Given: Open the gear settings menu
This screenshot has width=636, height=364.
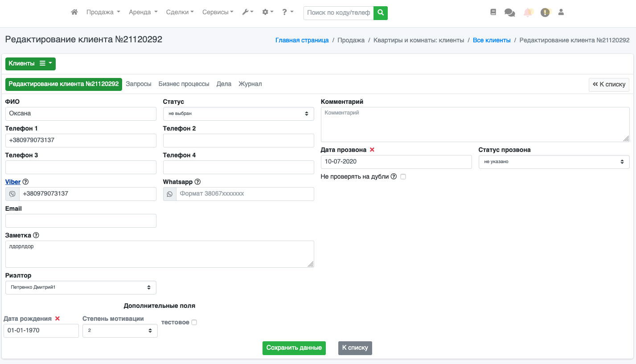Looking at the screenshot, I should pyautogui.click(x=267, y=12).
